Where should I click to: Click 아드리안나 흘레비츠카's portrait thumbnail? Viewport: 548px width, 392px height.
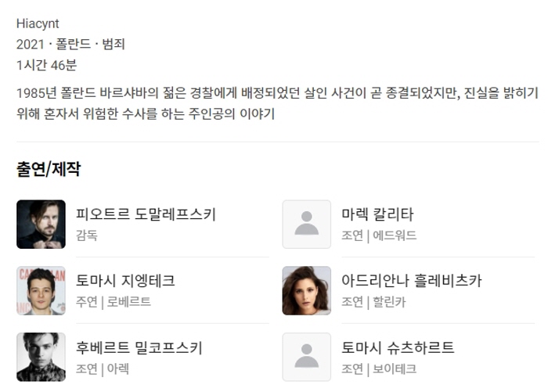tap(307, 291)
